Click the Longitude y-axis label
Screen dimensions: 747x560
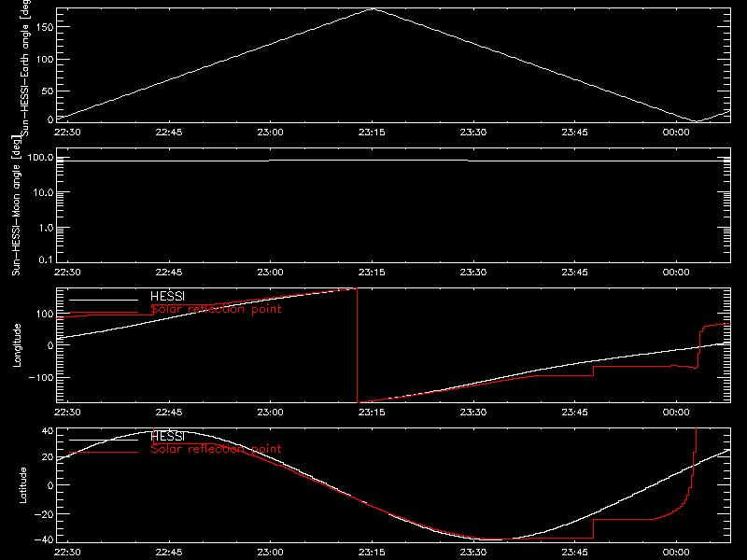[17, 345]
